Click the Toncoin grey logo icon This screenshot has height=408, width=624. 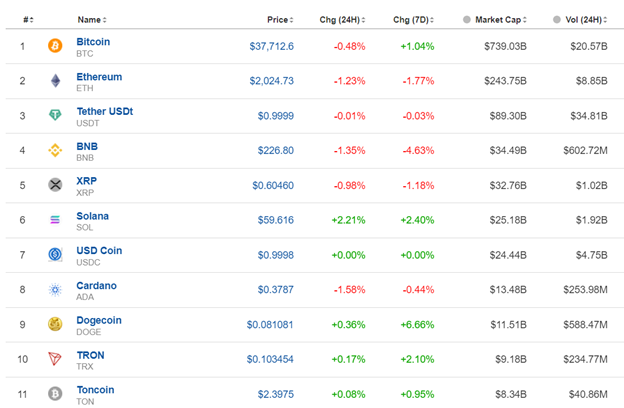pos(55,394)
